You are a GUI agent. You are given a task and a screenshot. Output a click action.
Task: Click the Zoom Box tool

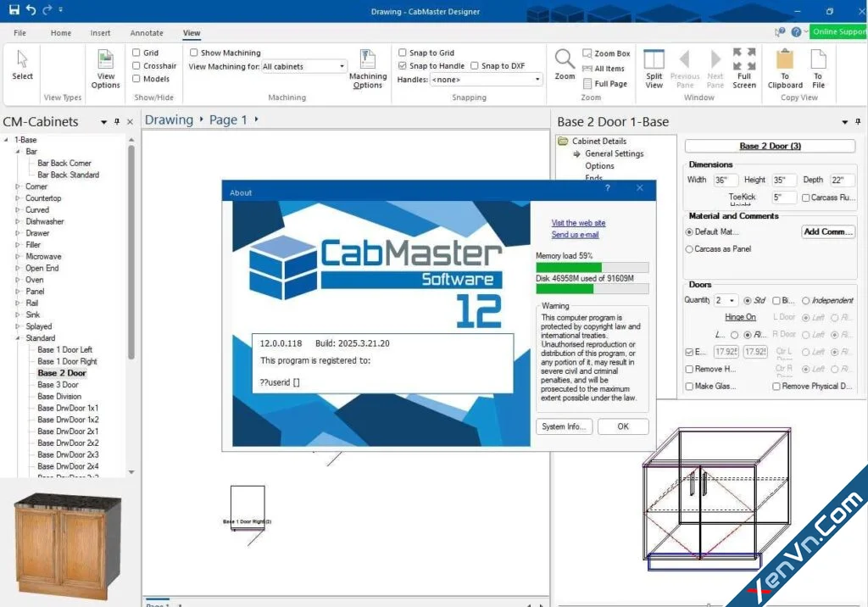click(x=606, y=53)
